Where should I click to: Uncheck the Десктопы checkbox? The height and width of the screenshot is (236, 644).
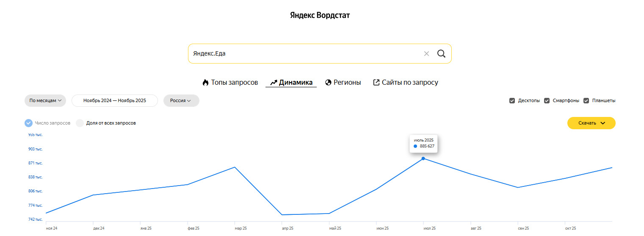click(512, 101)
